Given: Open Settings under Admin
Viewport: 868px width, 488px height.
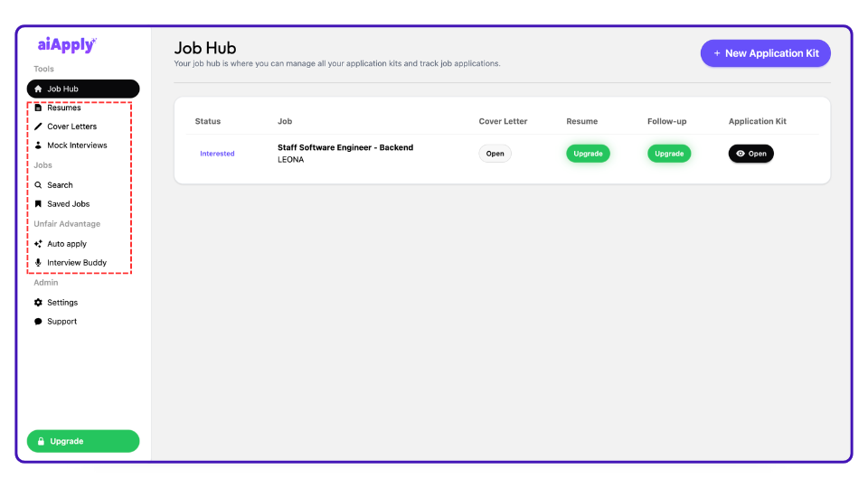Looking at the screenshot, I should tap(62, 302).
